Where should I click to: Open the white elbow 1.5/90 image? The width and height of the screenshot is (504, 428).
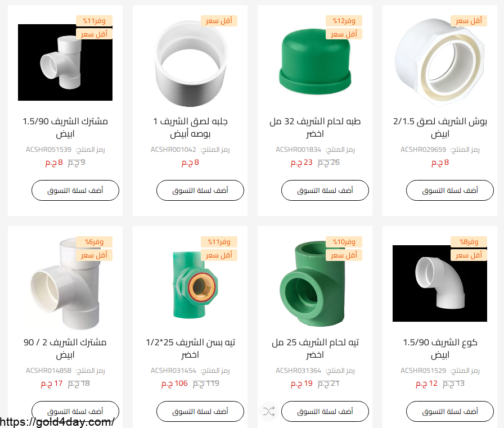pyautogui.click(x=440, y=283)
